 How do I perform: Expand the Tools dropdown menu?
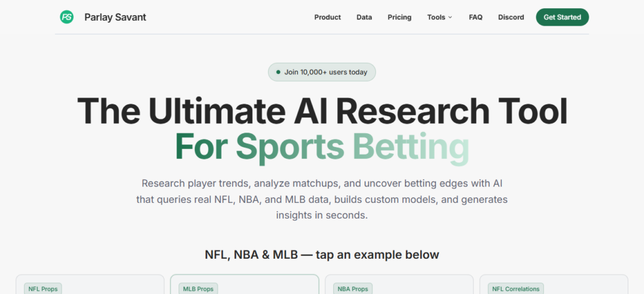point(440,17)
